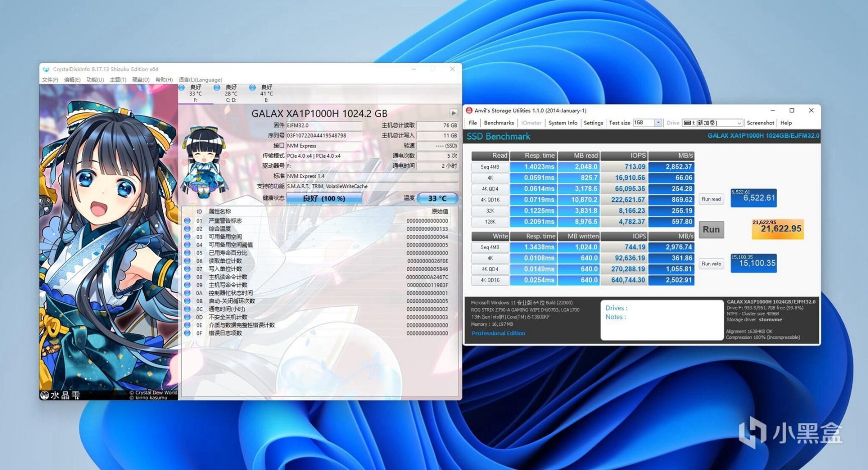868x470 pixels.
Task: Click the write score box 15,100.35
Action: tap(753, 263)
